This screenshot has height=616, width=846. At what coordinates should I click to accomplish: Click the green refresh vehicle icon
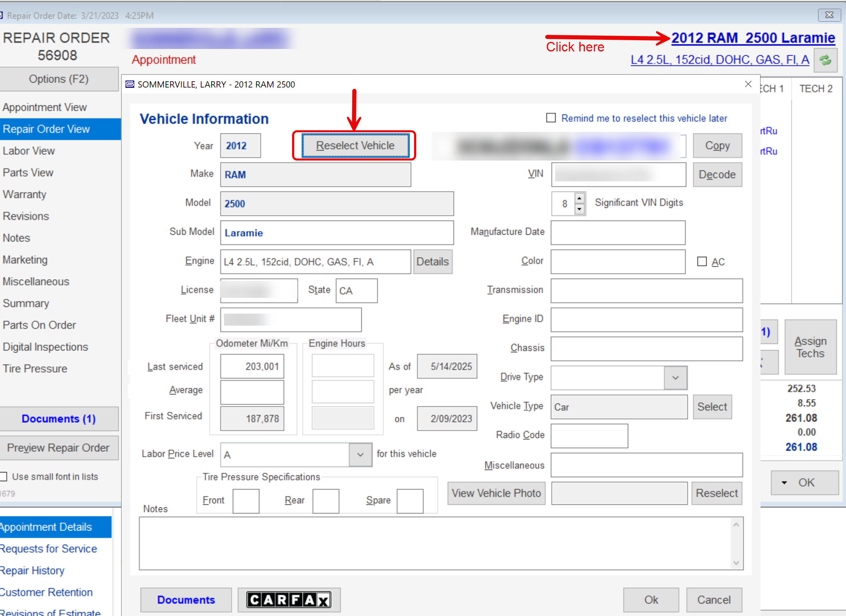point(825,60)
